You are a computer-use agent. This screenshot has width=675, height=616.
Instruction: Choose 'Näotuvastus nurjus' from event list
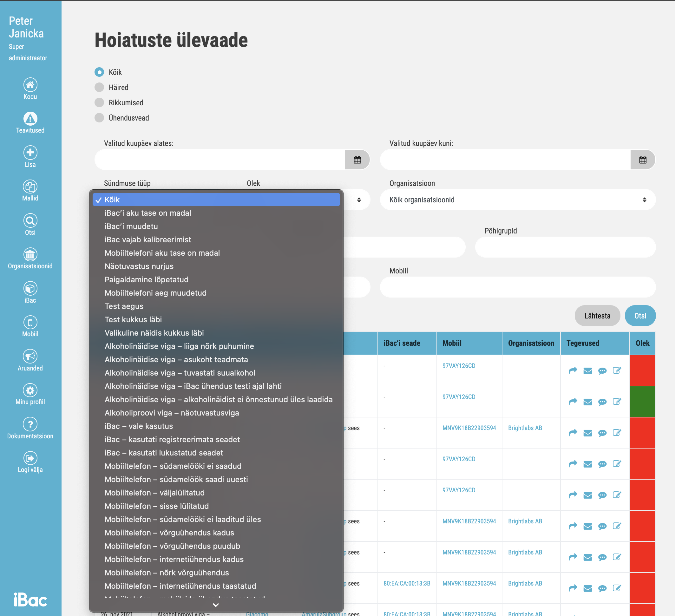pyautogui.click(x=139, y=266)
